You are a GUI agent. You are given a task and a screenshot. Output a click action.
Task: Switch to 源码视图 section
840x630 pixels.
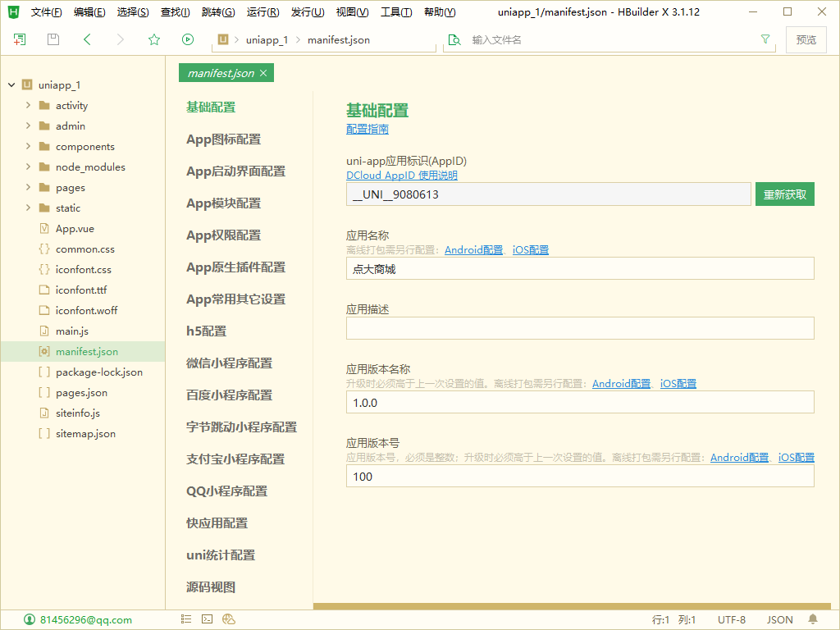[211, 587]
